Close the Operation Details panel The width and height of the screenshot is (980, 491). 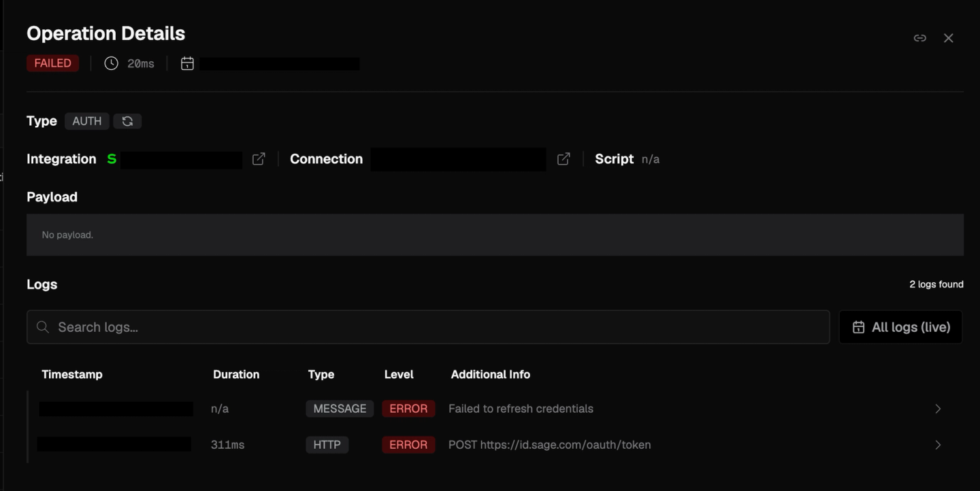(949, 38)
